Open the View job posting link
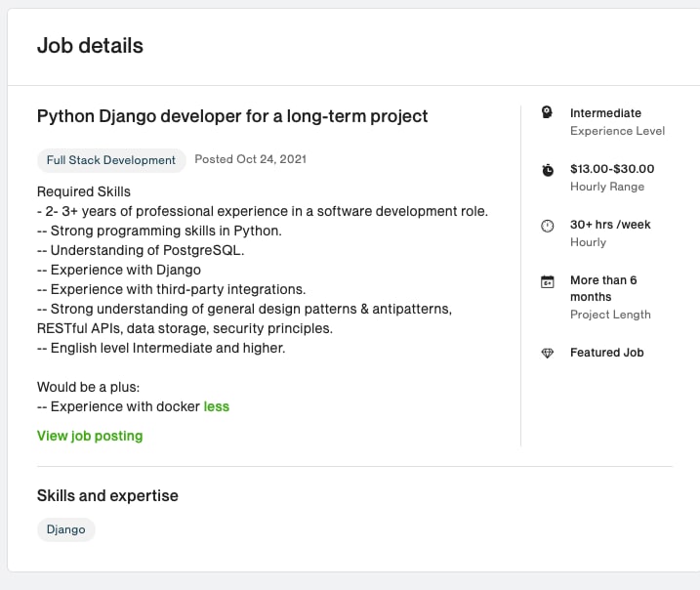700x590 pixels. (x=90, y=436)
